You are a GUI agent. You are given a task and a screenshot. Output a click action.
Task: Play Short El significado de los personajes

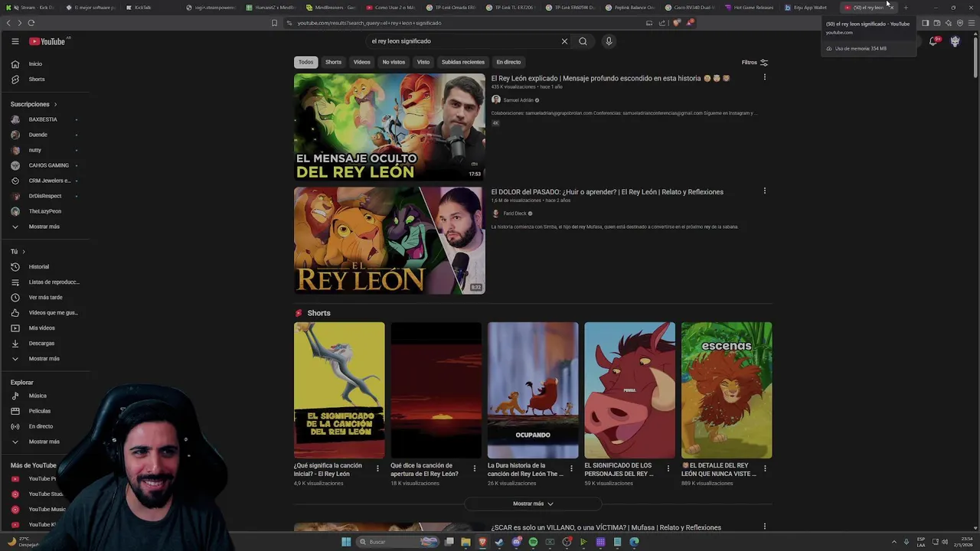tap(630, 390)
